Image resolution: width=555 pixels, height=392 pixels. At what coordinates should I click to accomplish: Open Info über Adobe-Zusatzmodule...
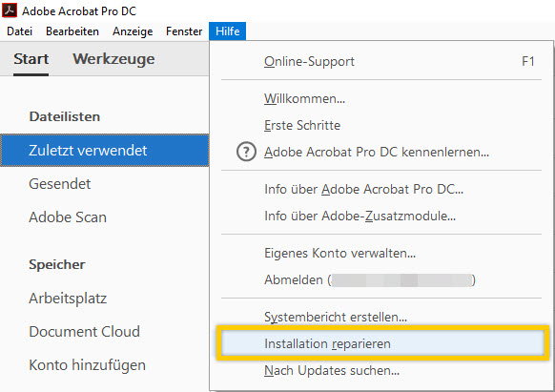pyautogui.click(x=381, y=216)
